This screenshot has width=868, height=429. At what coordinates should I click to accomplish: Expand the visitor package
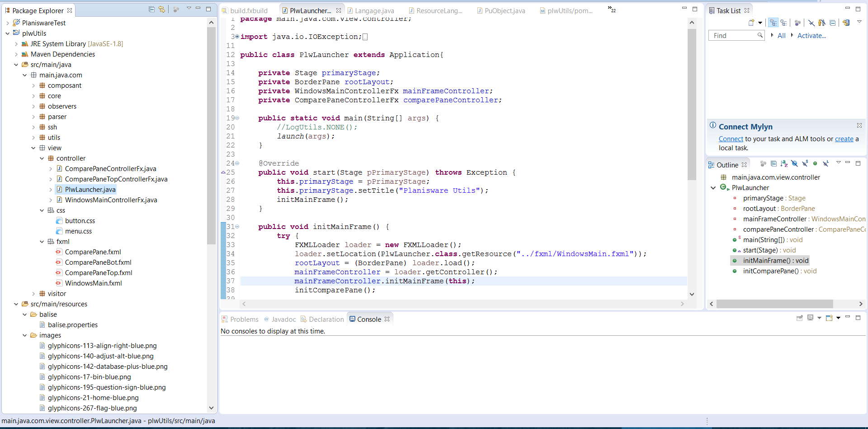[33, 294]
